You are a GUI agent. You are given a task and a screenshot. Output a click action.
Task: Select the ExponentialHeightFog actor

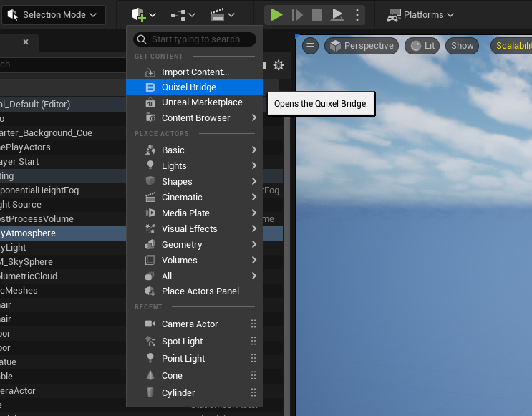pyautogui.click(x=63, y=190)
